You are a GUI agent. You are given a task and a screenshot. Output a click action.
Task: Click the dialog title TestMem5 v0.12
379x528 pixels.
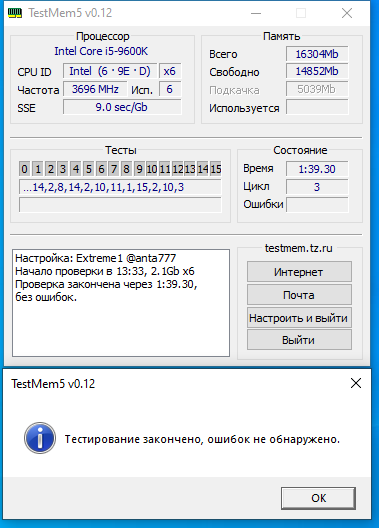coord(53,384)
